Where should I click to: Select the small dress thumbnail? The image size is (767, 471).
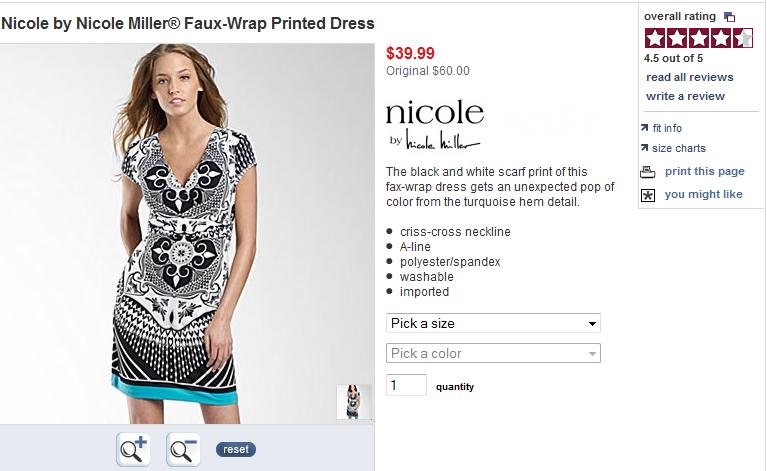coord(353,401)
